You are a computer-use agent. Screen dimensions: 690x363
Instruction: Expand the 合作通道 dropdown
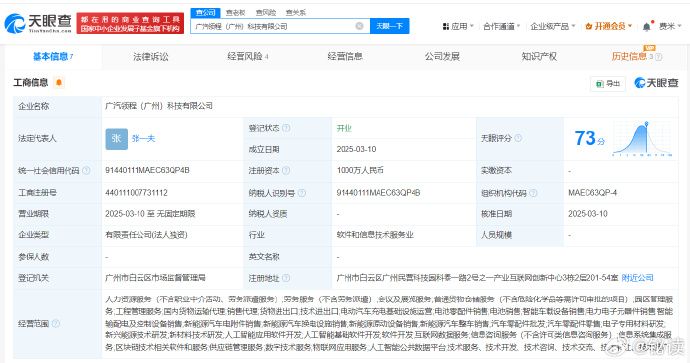coord(502,26)
